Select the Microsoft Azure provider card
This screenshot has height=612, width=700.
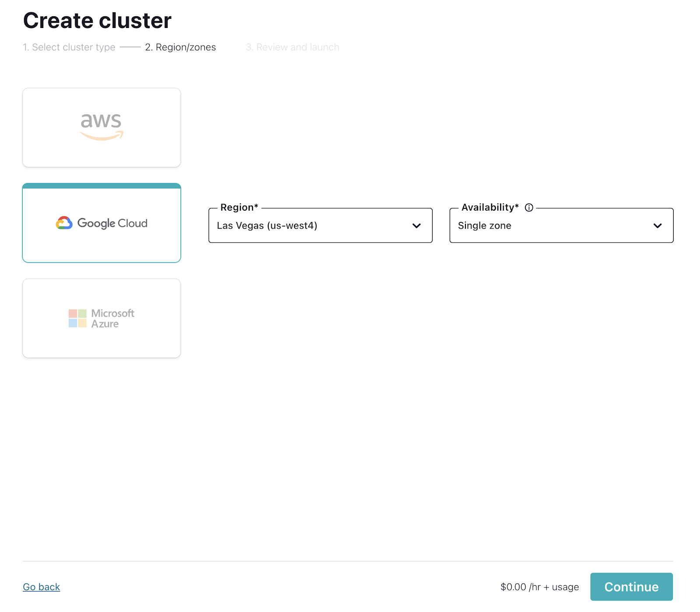coord(101,318)
